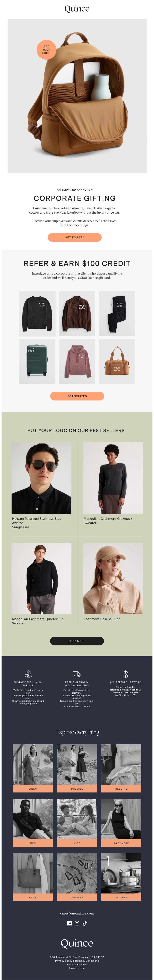Viewport: 154px width, 980px height.
Task: Click the Sustainable Luxury leaf icon
Action: coord(28,675)
